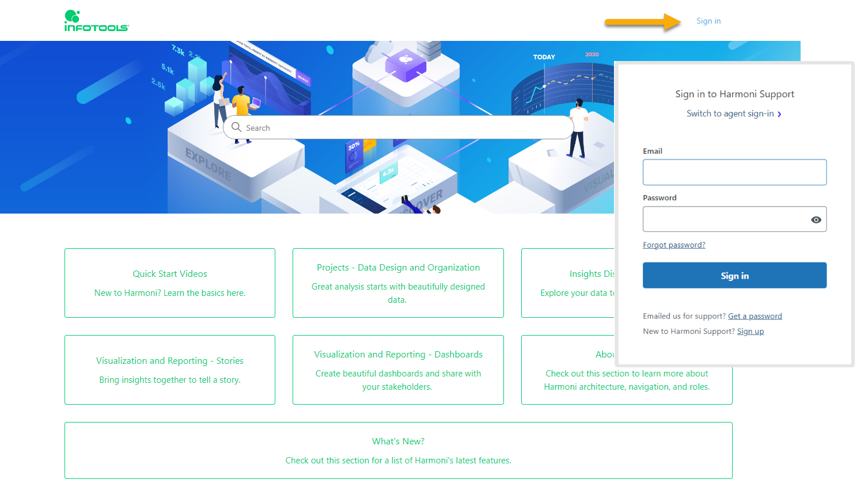Viewport: 868px width, 487px height.
Task: Open Visualization and Reporting - Dashboards card
Action: coord(398,370)
